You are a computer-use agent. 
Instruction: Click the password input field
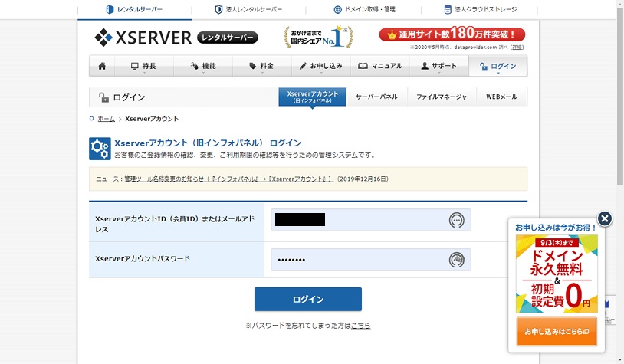[370, 259]
